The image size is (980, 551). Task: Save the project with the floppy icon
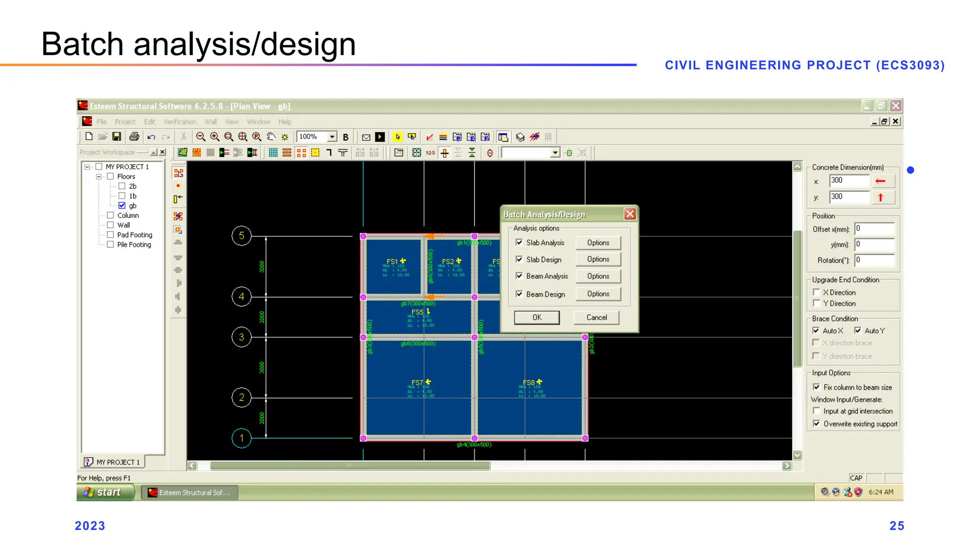click(x=117, y=137)
